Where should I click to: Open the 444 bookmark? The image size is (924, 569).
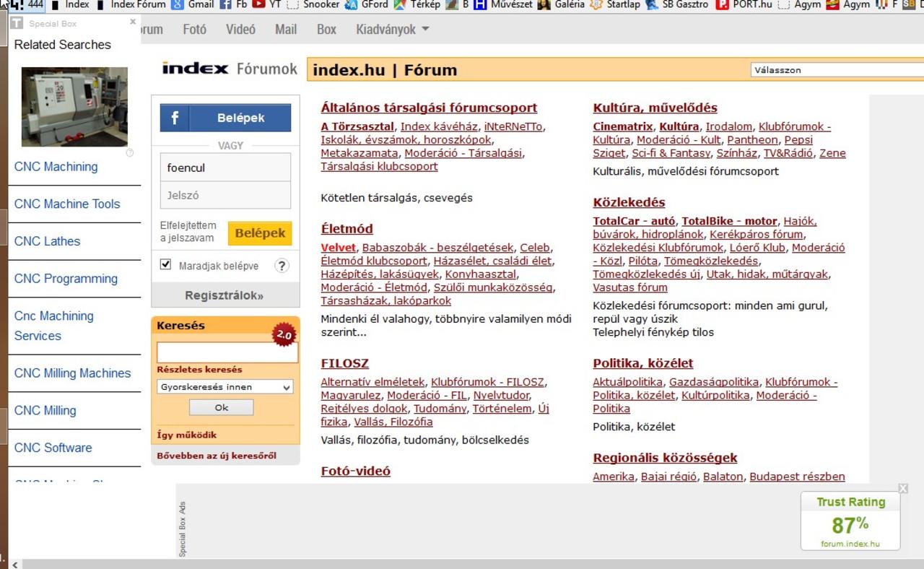(27, 4)
